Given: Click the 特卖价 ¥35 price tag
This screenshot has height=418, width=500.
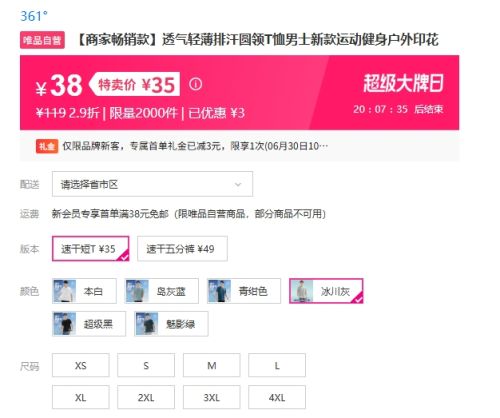Looking at the screenshot, I should click(134, 84).
